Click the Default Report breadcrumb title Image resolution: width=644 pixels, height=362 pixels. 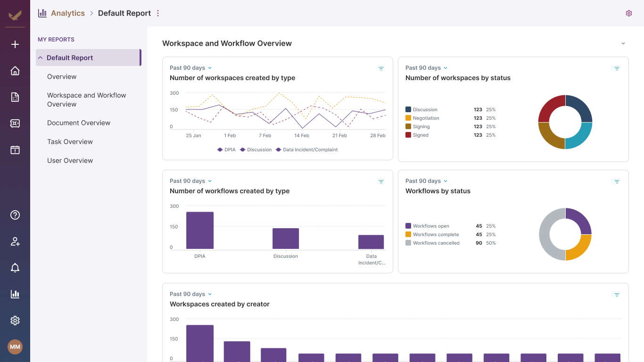(124, 13)
